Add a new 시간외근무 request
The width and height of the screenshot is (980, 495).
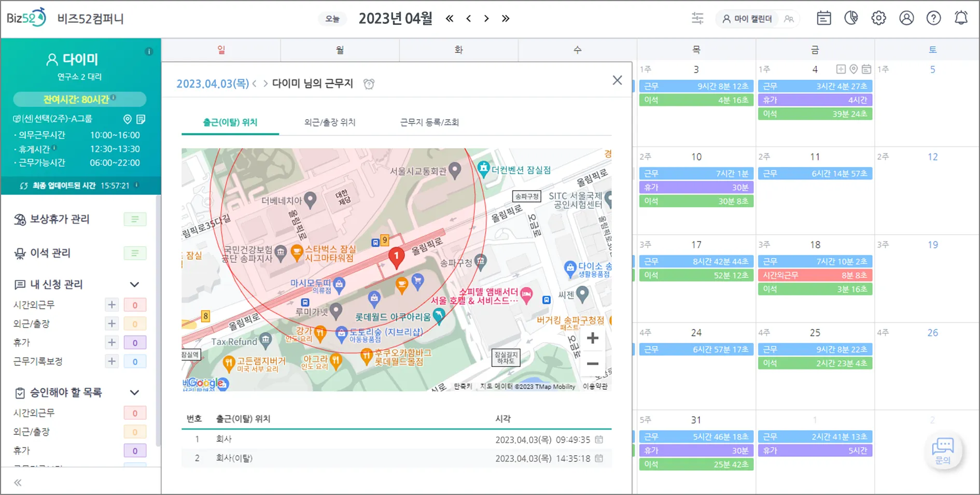pos(111,305)
